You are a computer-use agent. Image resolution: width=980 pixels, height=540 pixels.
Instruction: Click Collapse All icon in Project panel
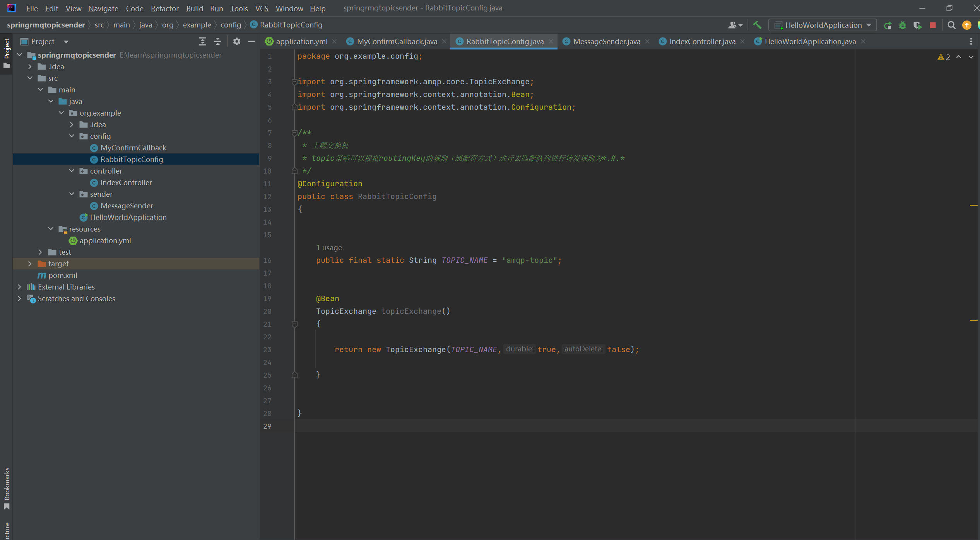pos(218,41)
